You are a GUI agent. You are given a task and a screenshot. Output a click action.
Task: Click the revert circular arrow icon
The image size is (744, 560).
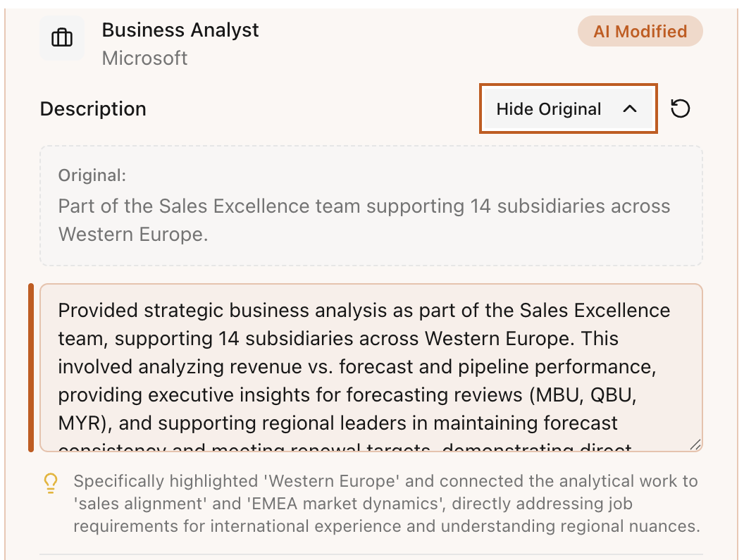[x=680, y=108]
